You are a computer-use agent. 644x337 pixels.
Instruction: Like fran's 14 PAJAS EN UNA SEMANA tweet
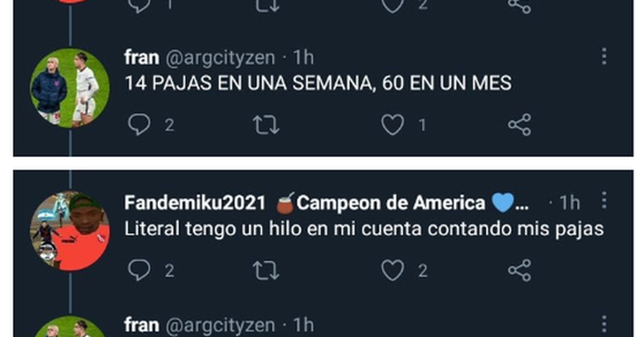392,125
